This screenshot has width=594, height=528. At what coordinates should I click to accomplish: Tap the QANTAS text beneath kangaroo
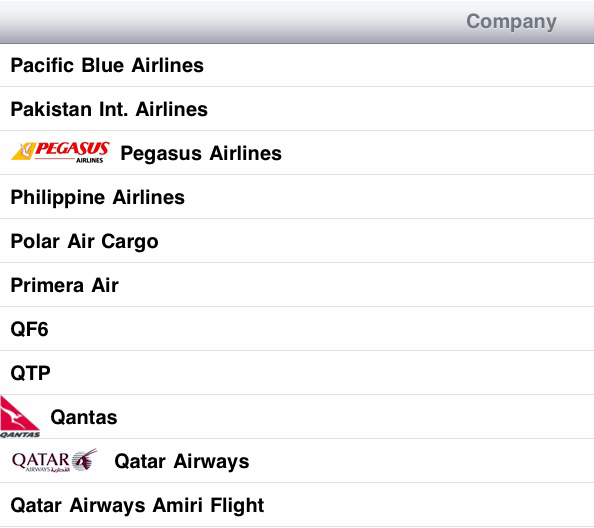click(20, 434)
